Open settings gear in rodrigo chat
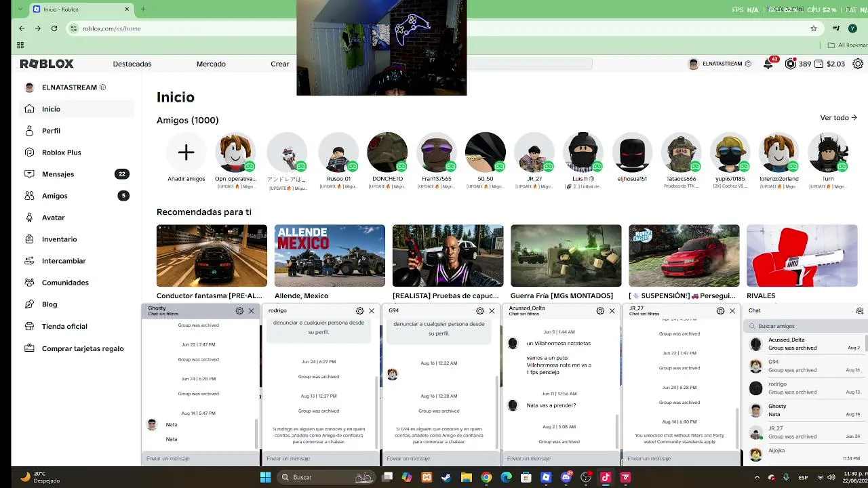This screenshot has width=868, height=488. 359,311
